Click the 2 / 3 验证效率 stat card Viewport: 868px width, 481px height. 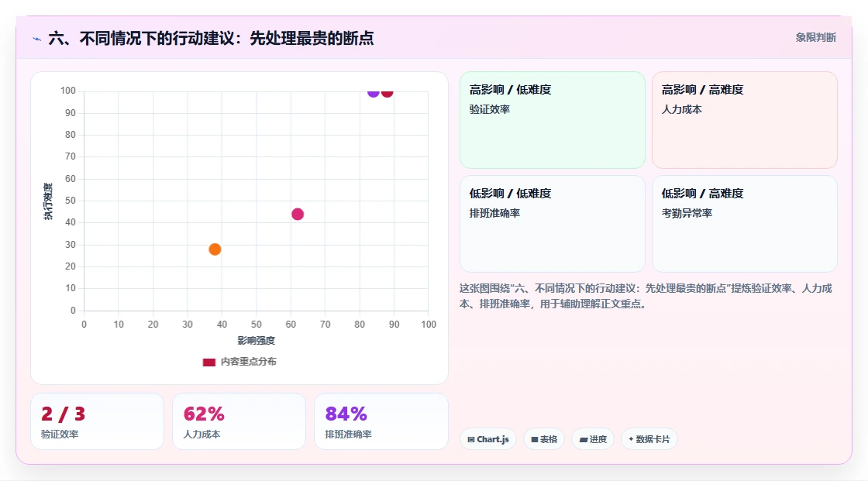point(98,421)
